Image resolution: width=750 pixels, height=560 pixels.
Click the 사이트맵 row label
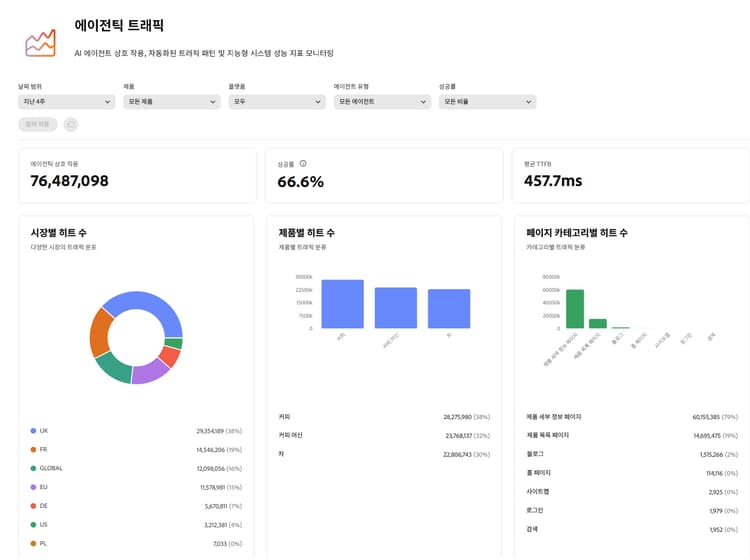(x=538, y=491)
